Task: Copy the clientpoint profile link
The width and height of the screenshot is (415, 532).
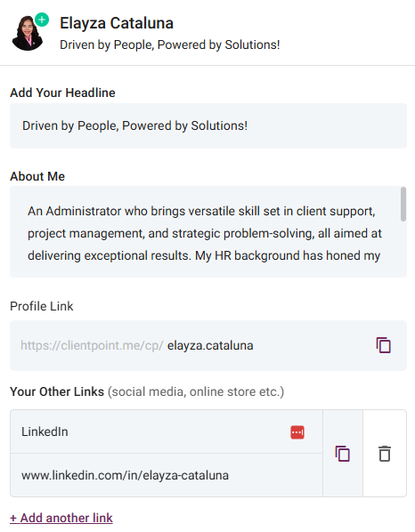Action: (383, 345)
